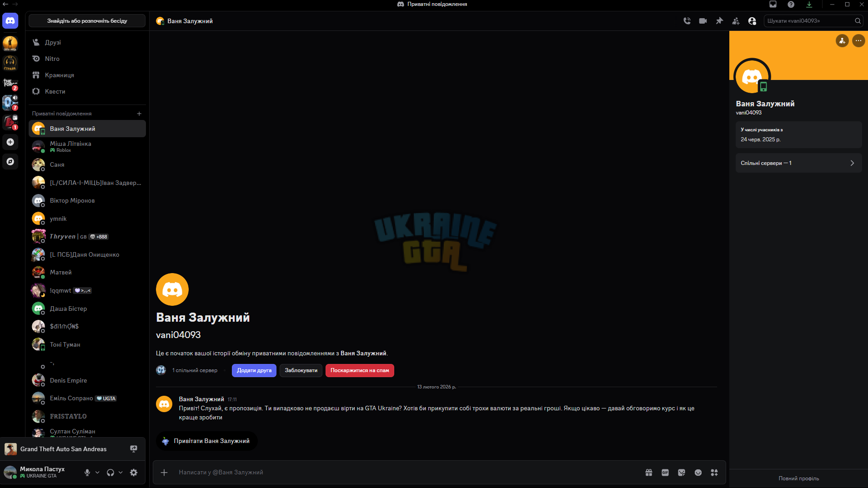Click the add friend icon on profile banner
The width and height of the screenshot is (868, 488).
[x=842, y=41]
